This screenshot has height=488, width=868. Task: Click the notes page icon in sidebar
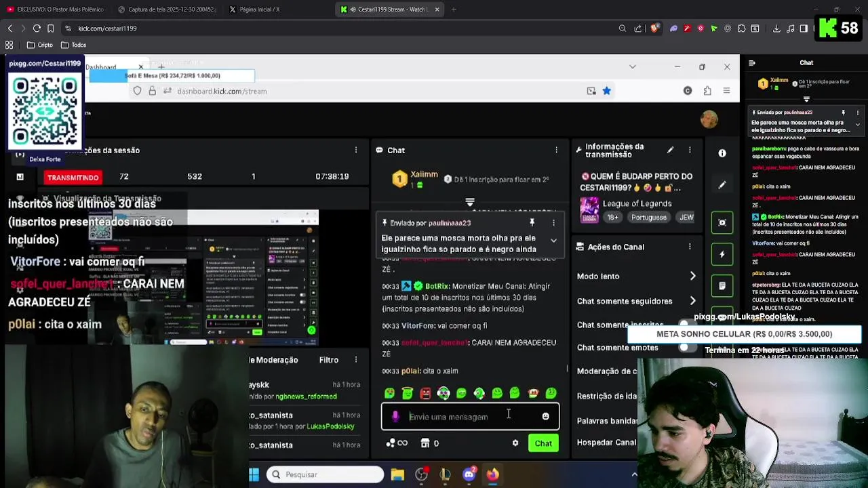722,286
